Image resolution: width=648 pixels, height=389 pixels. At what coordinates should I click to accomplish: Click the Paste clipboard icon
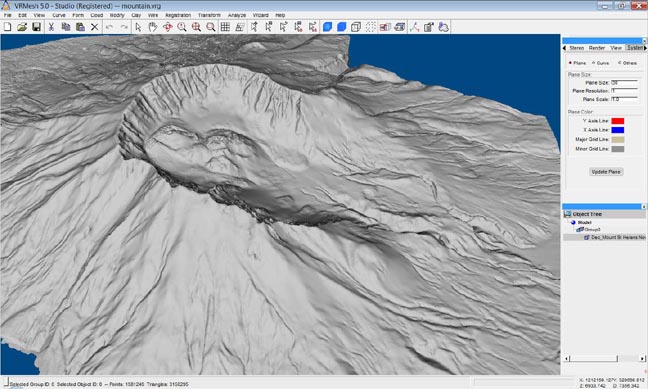pyautogui.click(x=80, y=27)
